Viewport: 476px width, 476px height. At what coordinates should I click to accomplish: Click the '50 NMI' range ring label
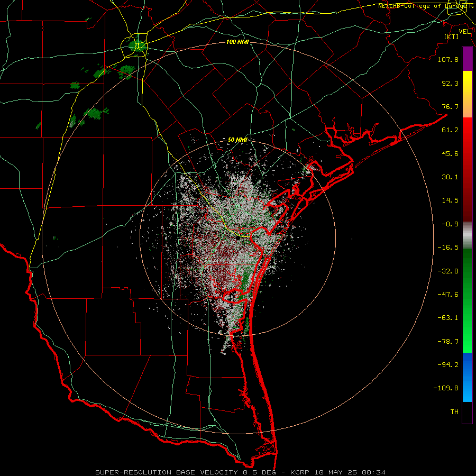pos(237,140)
